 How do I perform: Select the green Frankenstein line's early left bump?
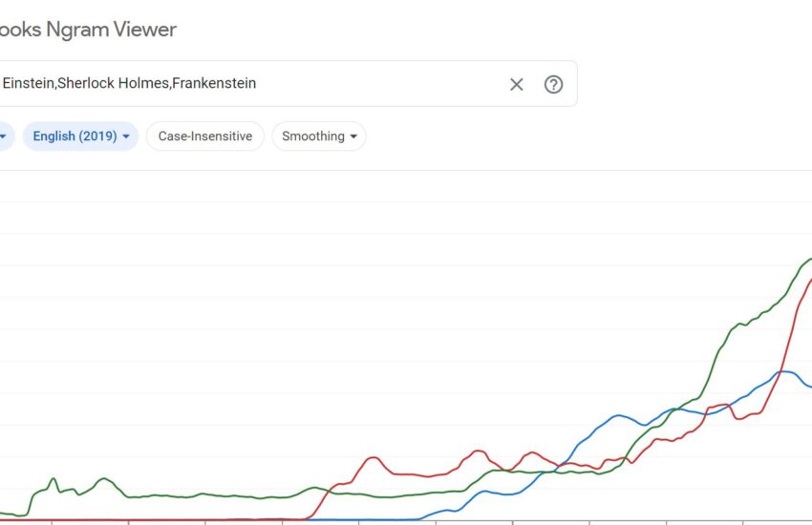53,479
